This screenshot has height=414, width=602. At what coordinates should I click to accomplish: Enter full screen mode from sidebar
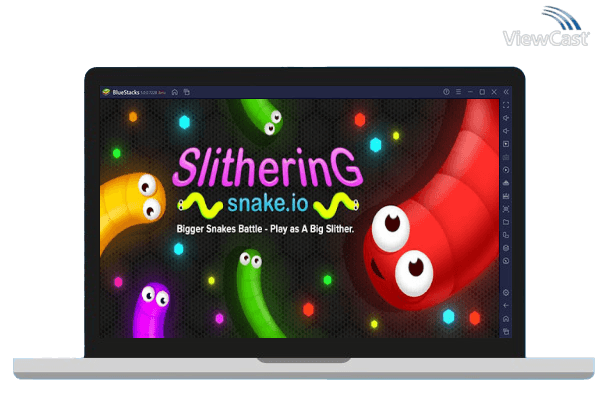pos(506,105)
